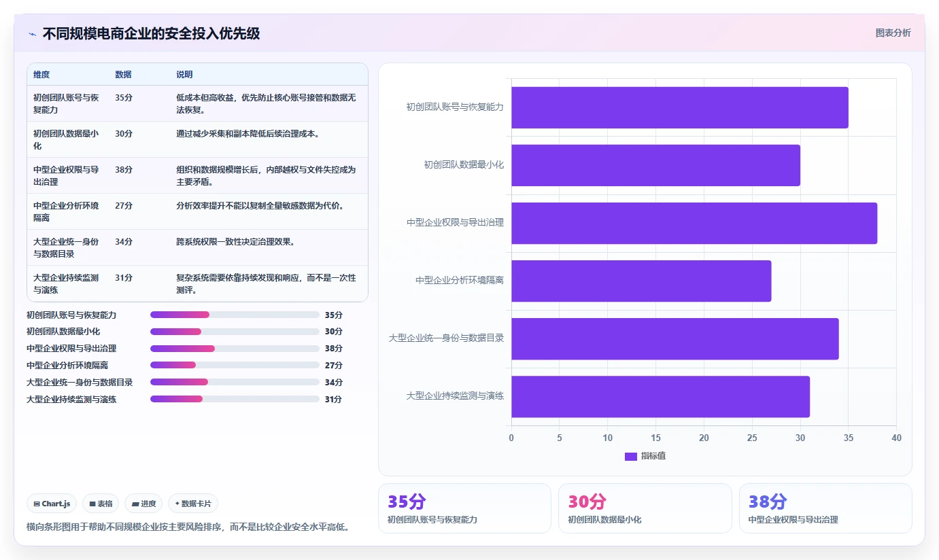Click description starting 复杂系统需要依靠
The height and width of the screenshot is (560, 939).
click(266, 283)
